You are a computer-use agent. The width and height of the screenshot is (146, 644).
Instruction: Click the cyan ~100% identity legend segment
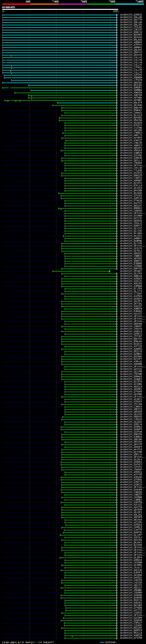130,4
